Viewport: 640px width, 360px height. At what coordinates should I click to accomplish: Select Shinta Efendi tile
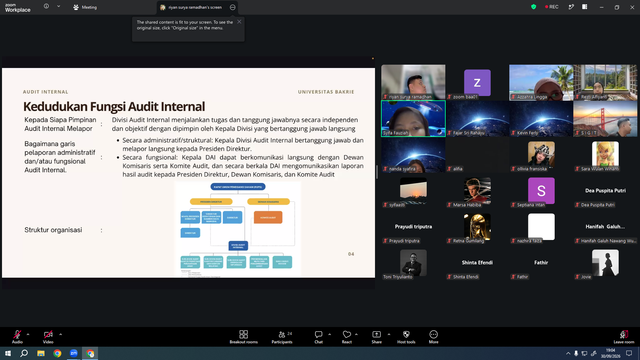point(477,262)
